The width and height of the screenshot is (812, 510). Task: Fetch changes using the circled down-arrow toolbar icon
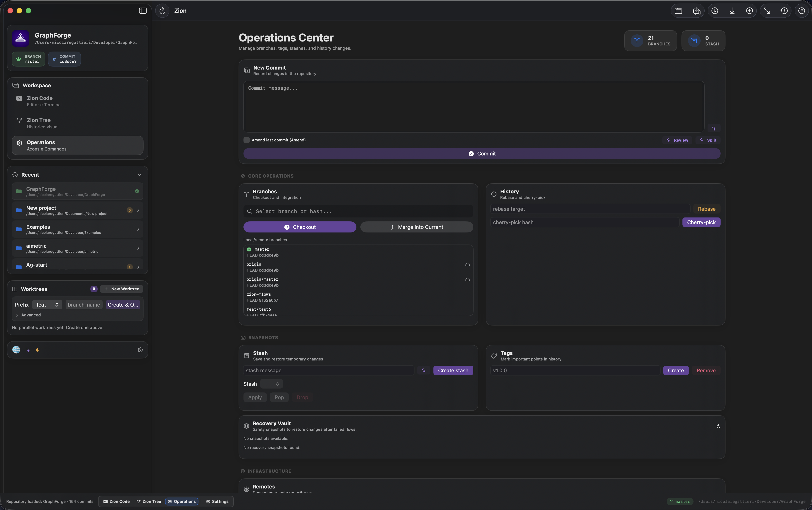pos(715,10)
